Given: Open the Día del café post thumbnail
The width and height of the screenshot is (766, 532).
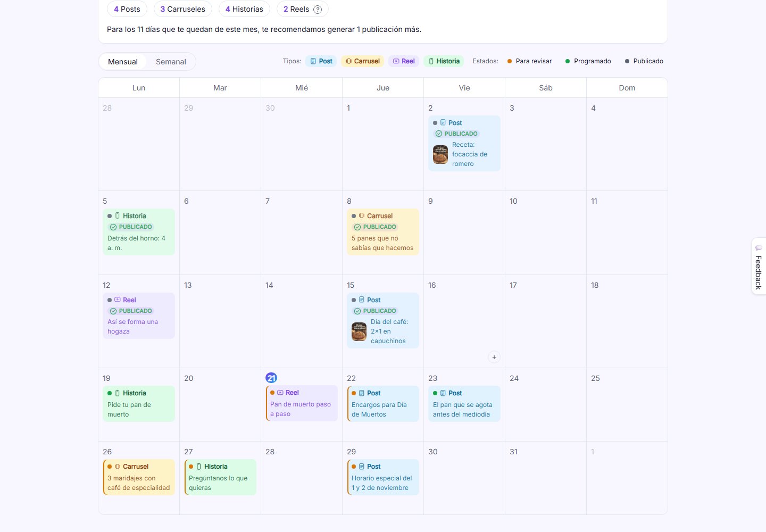Looking at the screenshot, I should [x=359, y=331].
